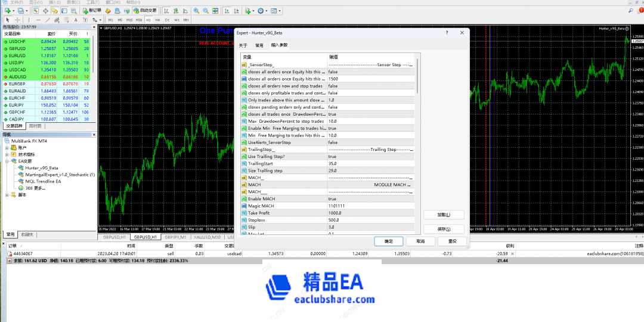Click the 'Use Trailling Stop?' true value

[332, 157]
